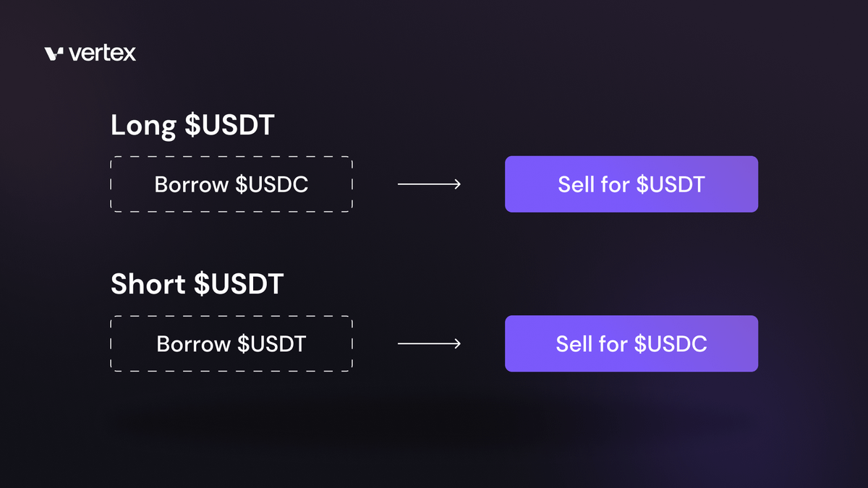Click the word Long in the heading
This screenshot has height=488, width=868.
click(143, 125)
